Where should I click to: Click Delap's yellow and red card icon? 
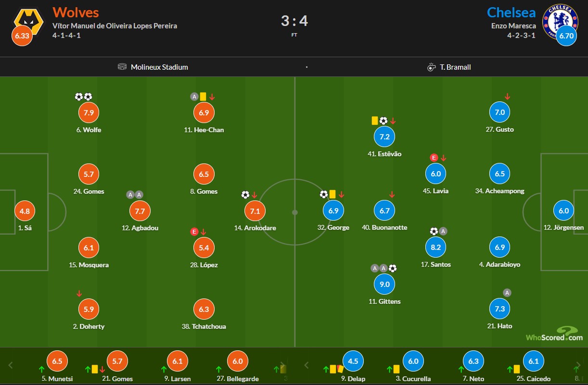click(x=336, y=369)
